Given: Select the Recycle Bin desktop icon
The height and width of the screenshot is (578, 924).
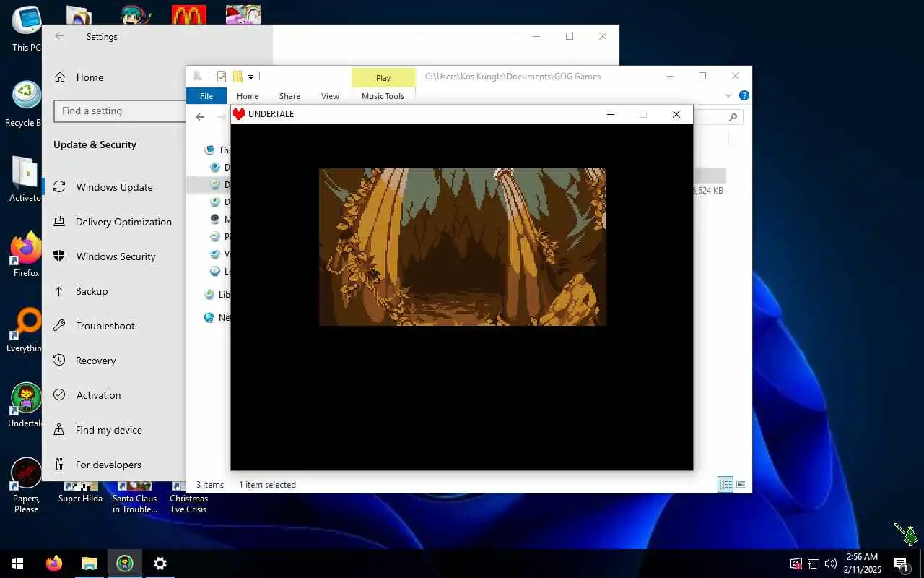Looking at the screenshot, I should (26, 105).
